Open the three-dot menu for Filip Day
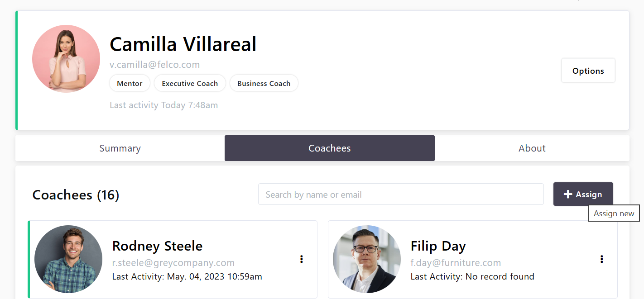Screen dimensions: 644x299 click(x=601, y=259)
